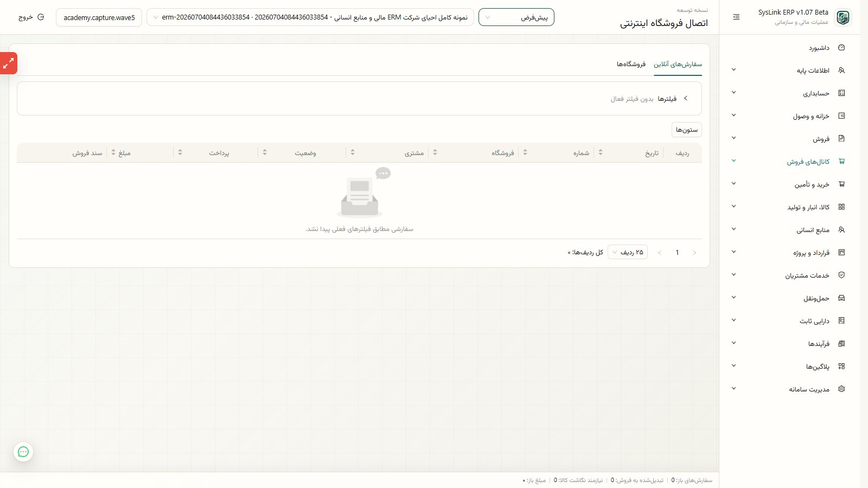Click the ردیف column header
This screenshot has height=488, width=868.
682,153
